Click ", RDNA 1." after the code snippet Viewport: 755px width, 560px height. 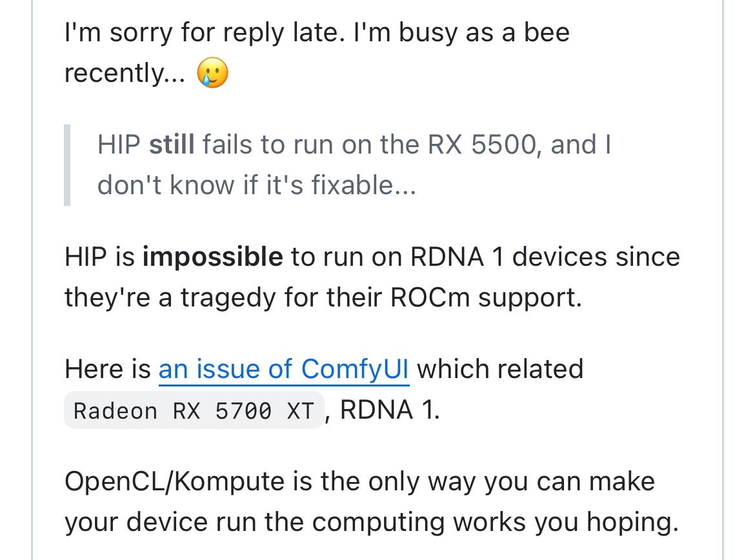383,410
